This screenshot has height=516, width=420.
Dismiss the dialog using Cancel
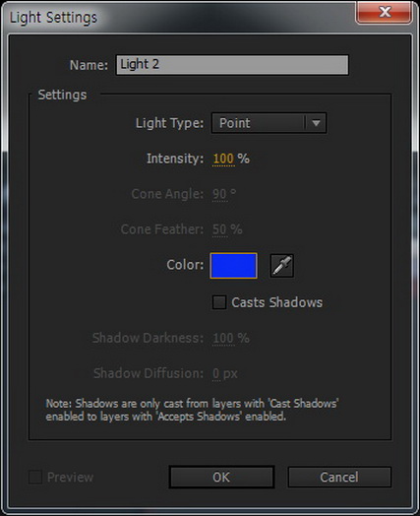pyautogui.click(x=339, y=477)
